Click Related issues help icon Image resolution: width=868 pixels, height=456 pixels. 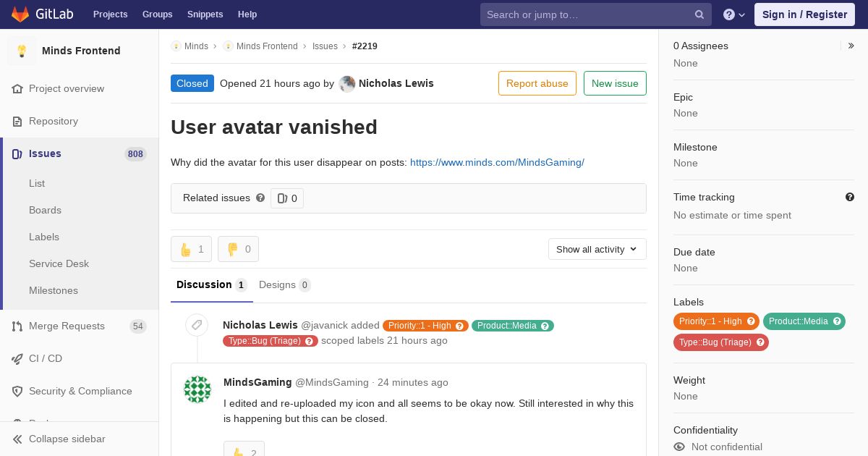[x=260, y=198]
